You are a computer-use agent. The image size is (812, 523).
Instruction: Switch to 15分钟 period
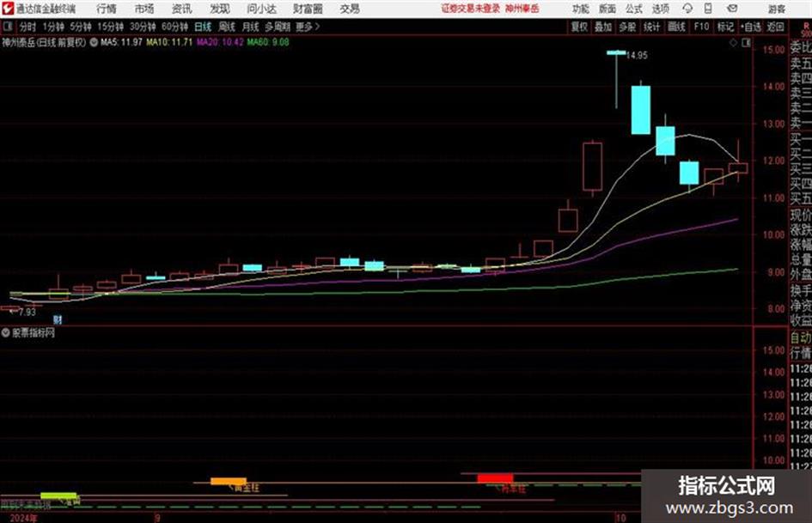(x=111, y=27)
